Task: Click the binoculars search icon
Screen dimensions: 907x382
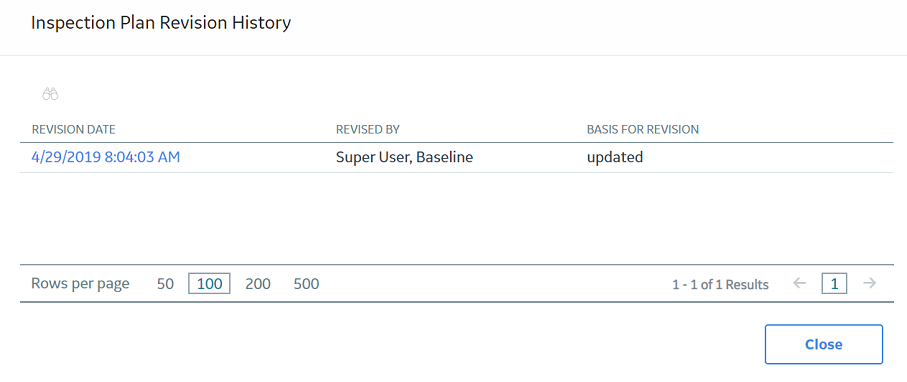Action: (50, 94)
